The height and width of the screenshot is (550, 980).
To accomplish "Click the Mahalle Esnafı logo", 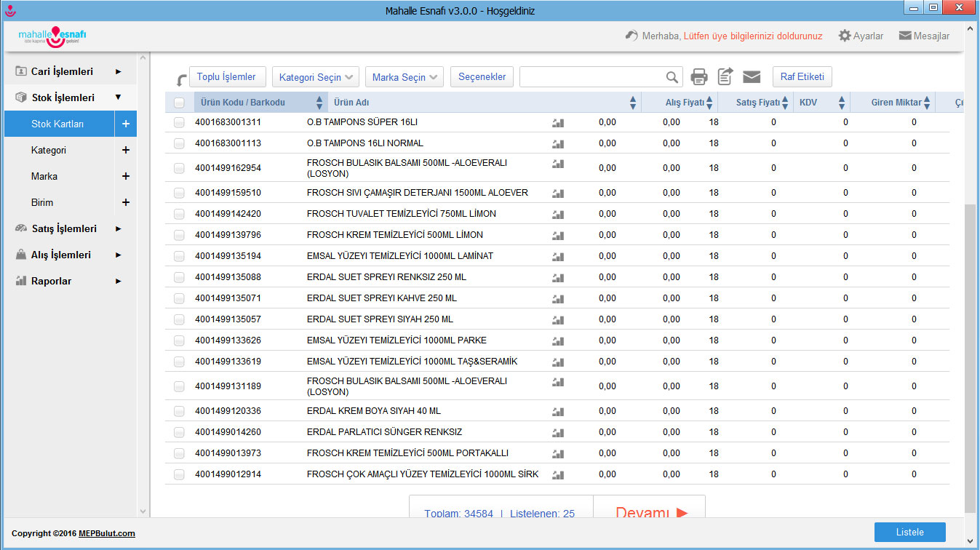I will click(x=52, y=36).
